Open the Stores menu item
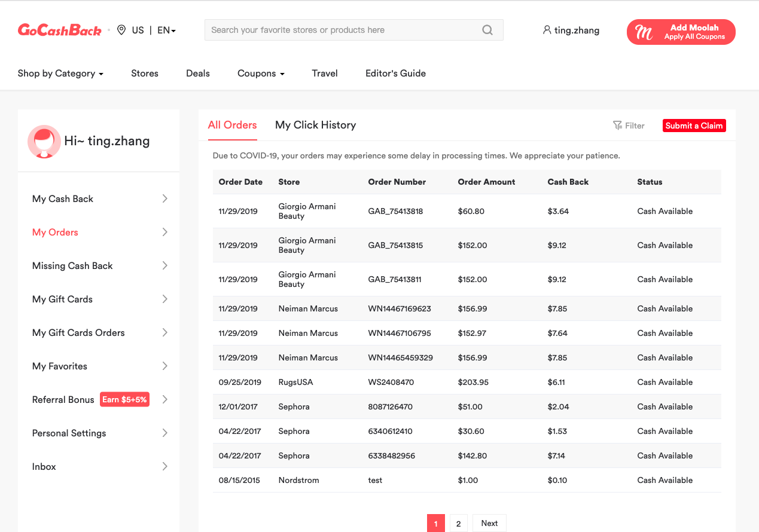The width and height of the screenshot is (759, 532). pyautogui.click(x=145, y=74)
